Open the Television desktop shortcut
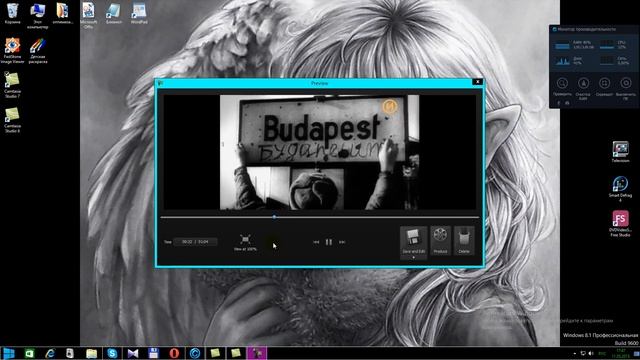The image size is (640, 360). [620, 152]
